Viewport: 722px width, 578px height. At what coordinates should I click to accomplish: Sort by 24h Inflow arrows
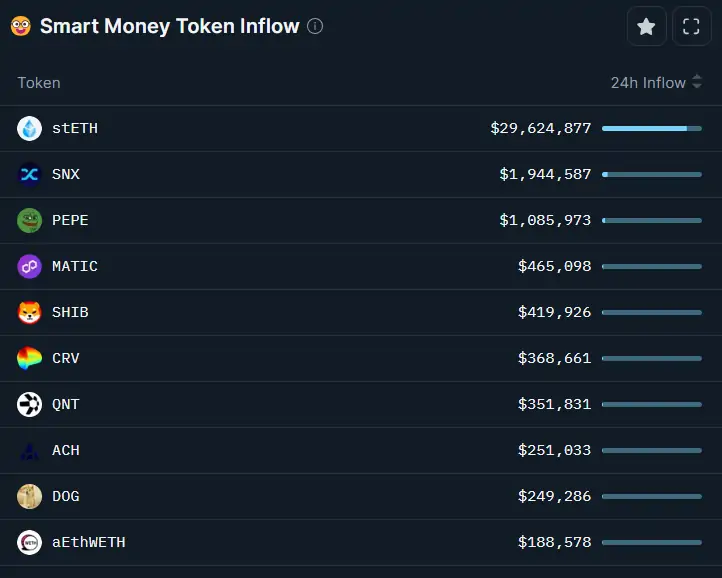click(697, 82)
